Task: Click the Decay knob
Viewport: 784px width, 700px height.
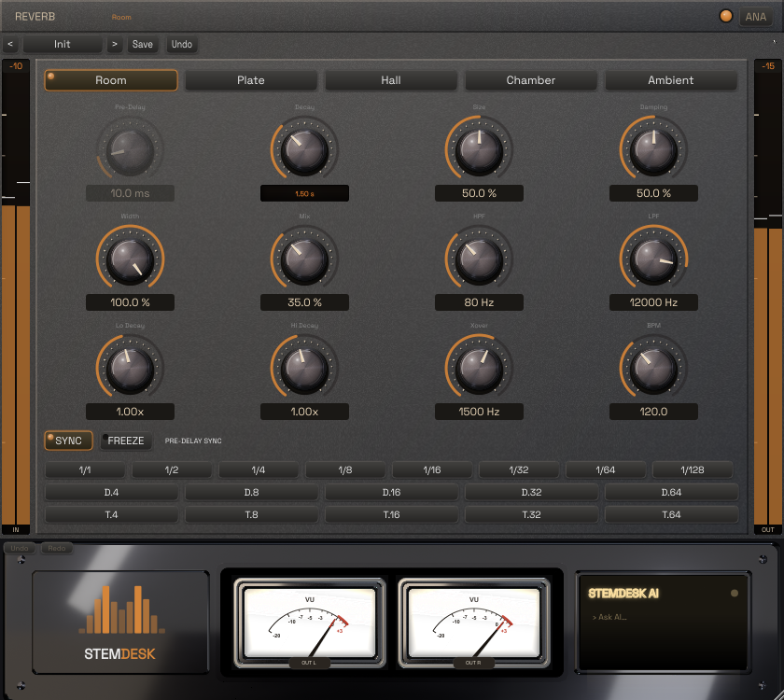Action: click(304, 150)
